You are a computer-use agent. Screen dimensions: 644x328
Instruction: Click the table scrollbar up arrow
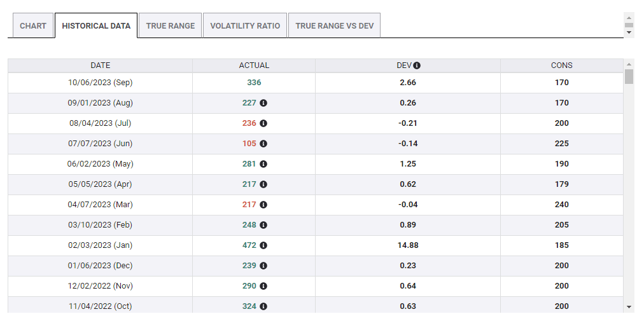pos(629,64)
